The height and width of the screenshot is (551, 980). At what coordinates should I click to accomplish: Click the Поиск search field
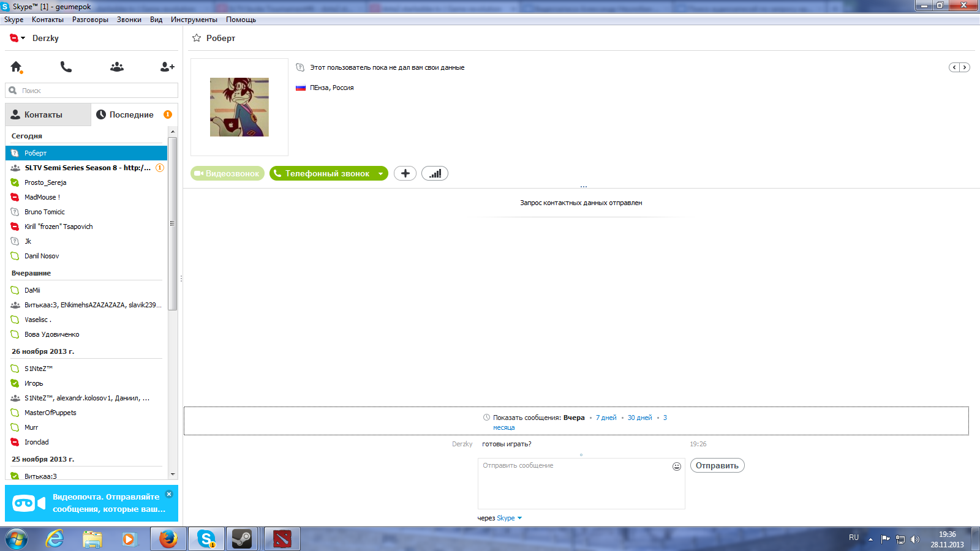coord(92,91)
